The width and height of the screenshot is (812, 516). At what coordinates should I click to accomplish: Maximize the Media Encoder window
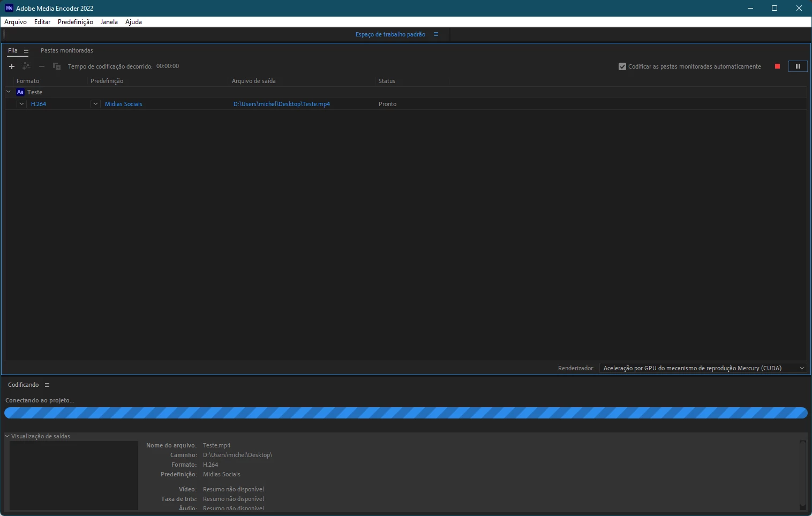[x=775, y=8]
